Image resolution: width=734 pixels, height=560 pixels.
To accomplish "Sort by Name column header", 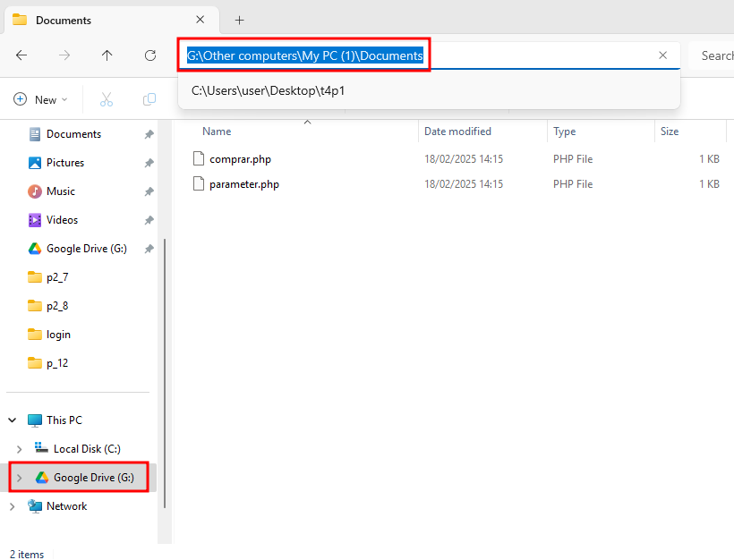I will click(217, 132).
